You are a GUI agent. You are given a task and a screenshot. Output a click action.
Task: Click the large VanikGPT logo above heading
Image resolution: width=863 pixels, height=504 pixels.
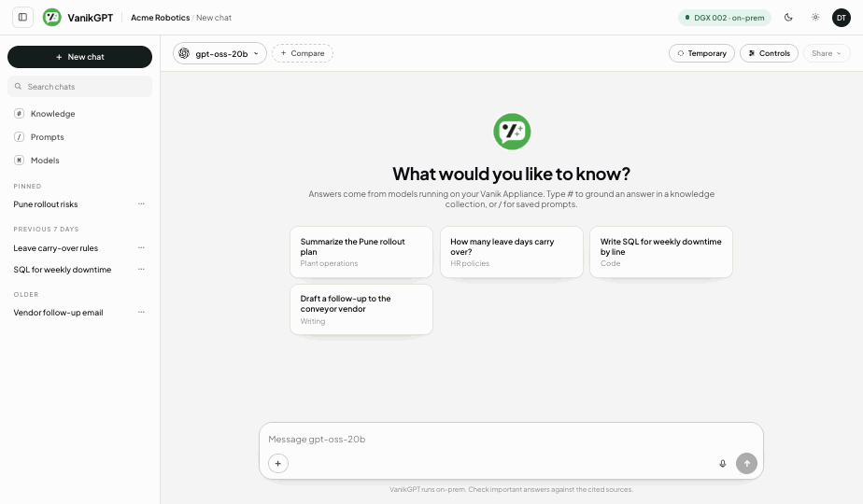[512, 132]
